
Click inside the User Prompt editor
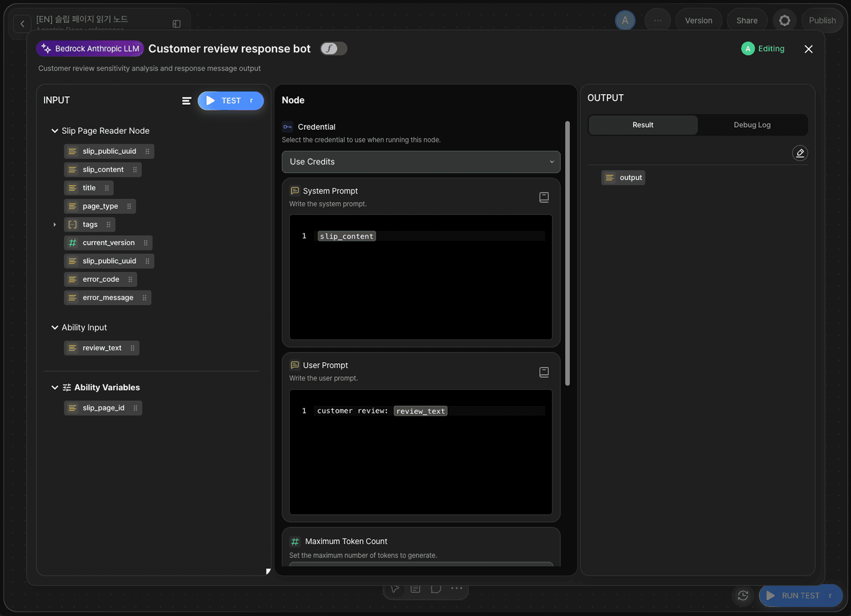click(421, 452)
